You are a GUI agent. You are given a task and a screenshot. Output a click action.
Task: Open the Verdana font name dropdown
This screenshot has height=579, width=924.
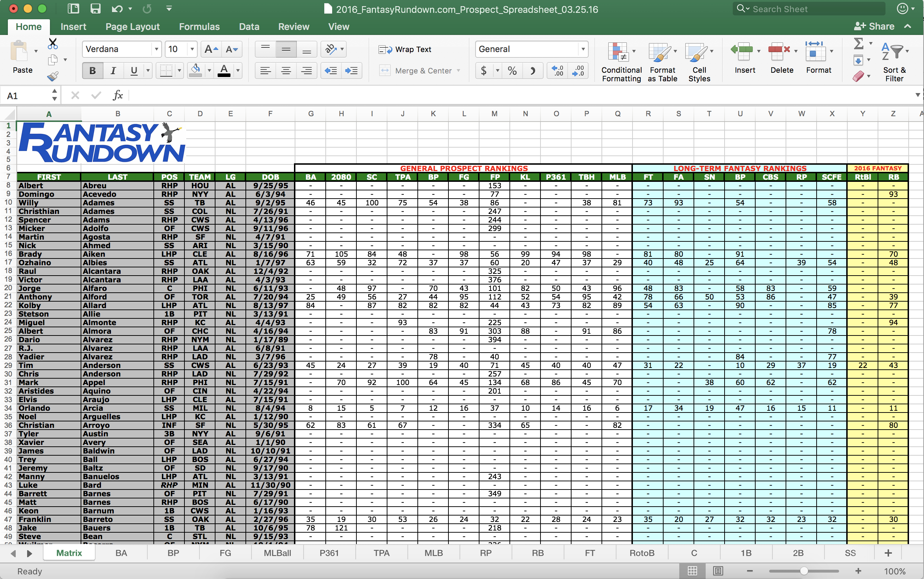pos(156,49)
